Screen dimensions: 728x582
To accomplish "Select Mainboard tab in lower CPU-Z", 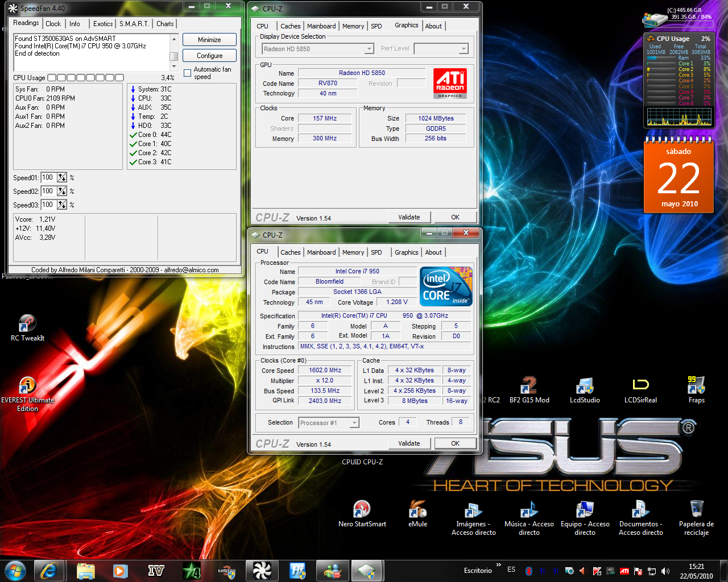I will pos(321,252).
